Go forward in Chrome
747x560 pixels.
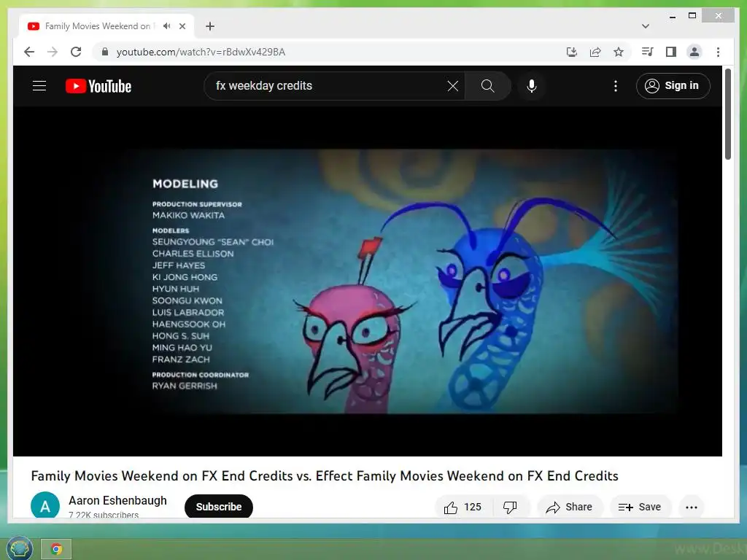click(53, 52)
